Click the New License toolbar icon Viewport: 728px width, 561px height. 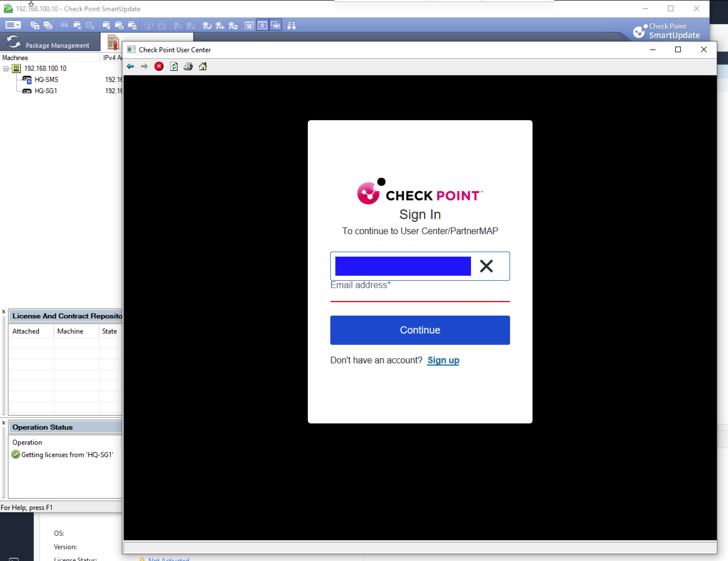pyautogui.click(x=220, y=25)
